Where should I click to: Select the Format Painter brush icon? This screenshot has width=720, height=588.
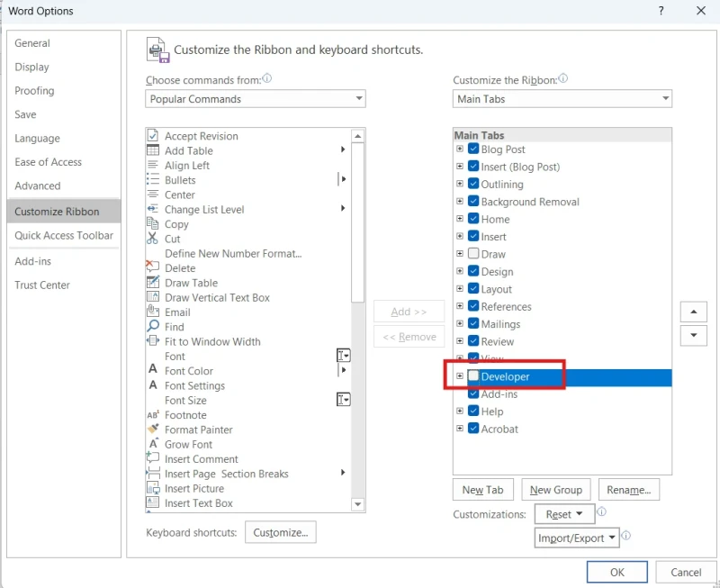[x=152, y=429]
